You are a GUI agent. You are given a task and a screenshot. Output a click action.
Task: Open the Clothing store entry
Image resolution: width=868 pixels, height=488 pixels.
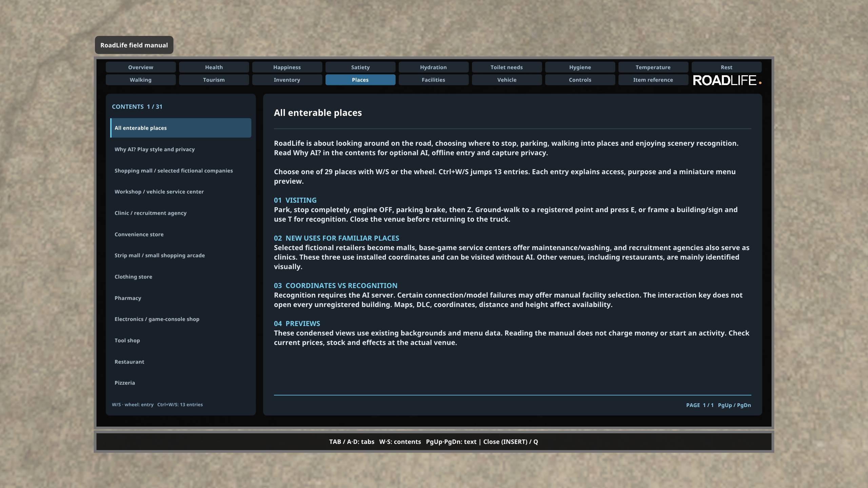(x=181, y=277)
